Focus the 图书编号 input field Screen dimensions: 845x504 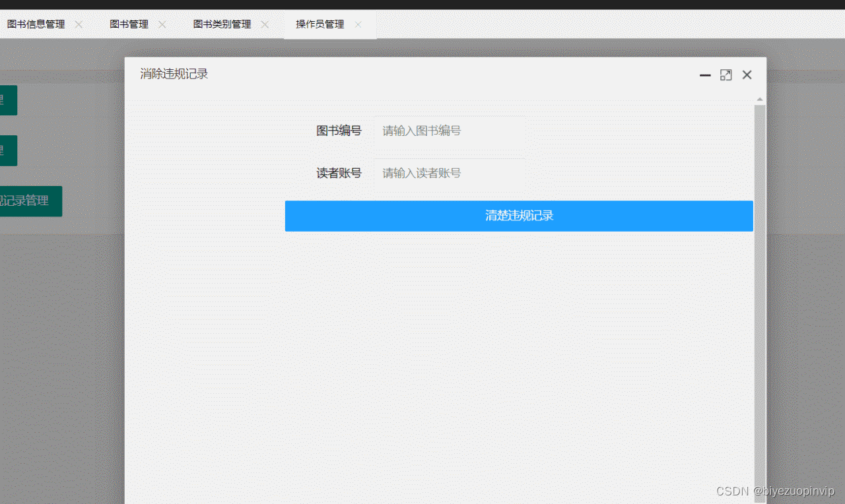pyautogui.click(x=450, y=131)
